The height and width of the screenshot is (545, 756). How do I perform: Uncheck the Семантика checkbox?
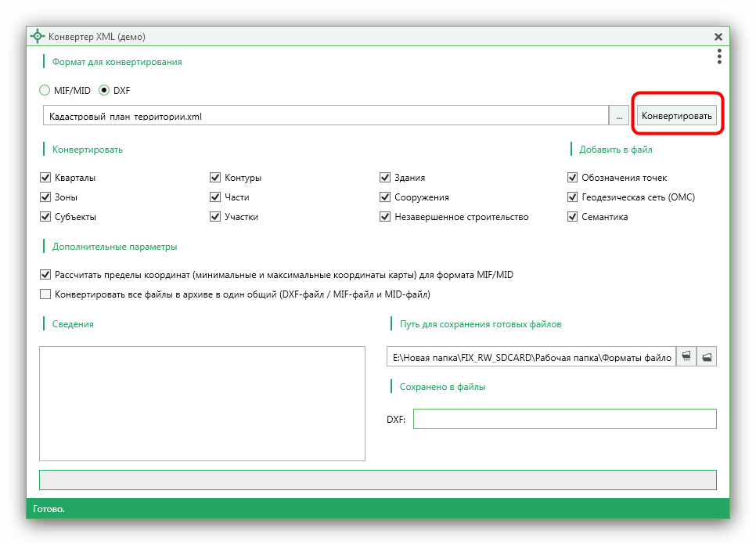(572, 217)
